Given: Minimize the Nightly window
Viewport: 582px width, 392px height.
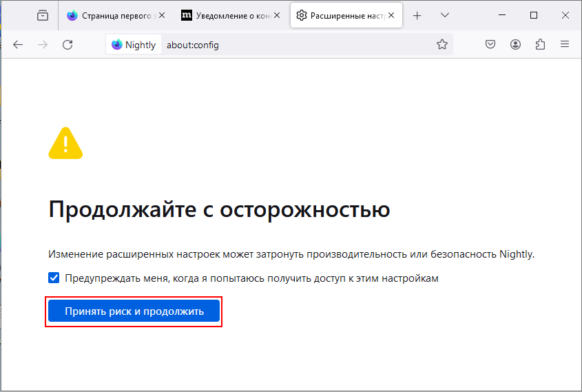Looking at the screenshot, I should pos(502,15).
